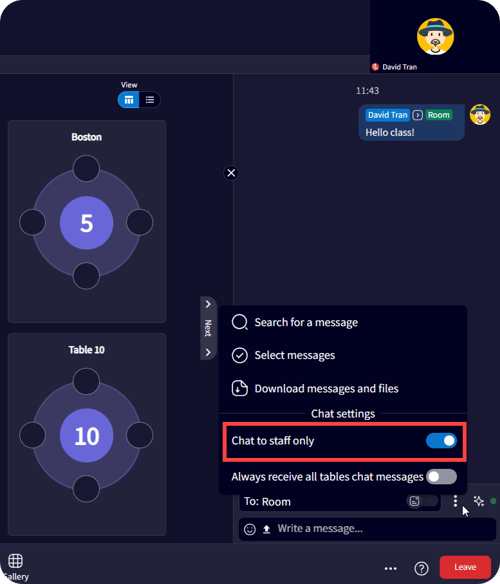
Task: Click the lower Next chevron arrow
Action: pyautogui.click(x=208, y=352)
